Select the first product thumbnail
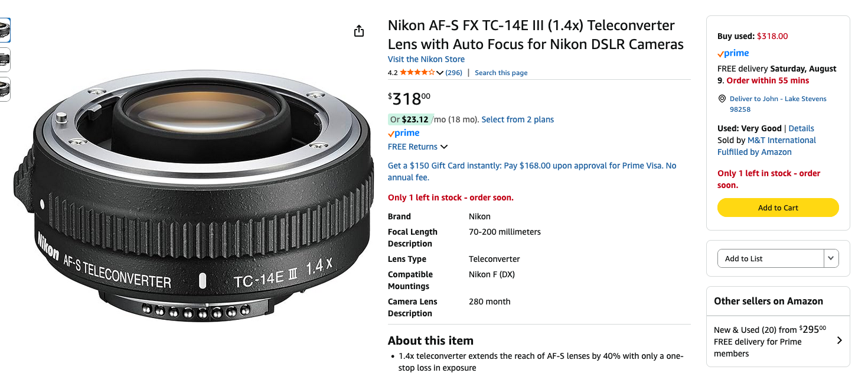The height and width of the screenshot is (376, 868). 5,30
